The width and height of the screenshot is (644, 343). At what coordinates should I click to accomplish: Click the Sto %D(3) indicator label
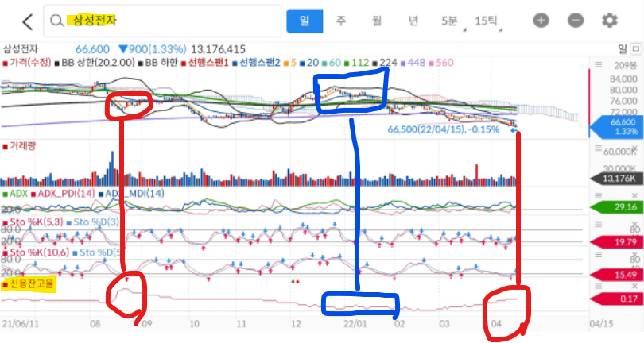96,222
